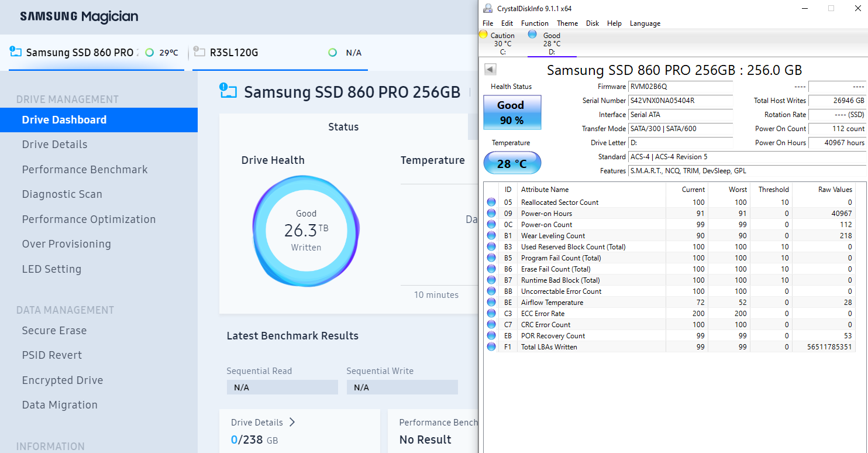The image size is (868, 453).
Task: Open the Function menu
Action: (x=535, y=23)
